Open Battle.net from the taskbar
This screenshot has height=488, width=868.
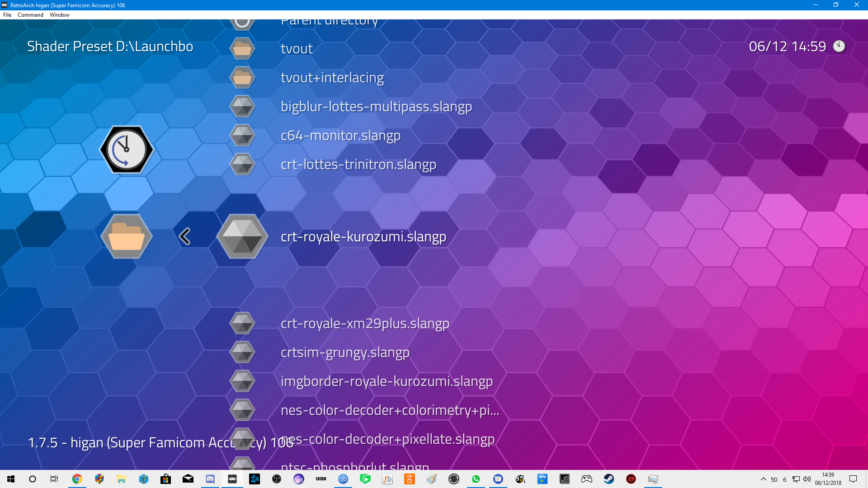255,479
